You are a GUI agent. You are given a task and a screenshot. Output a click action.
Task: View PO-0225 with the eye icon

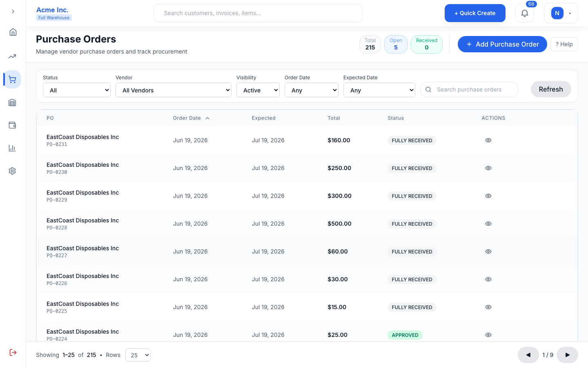pyautogui.click(x=488, y=307)
